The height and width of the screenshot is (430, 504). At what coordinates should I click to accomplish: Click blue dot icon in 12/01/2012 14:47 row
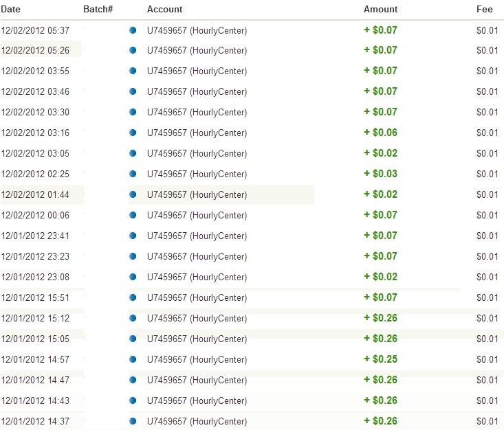(x=133, y=380)
